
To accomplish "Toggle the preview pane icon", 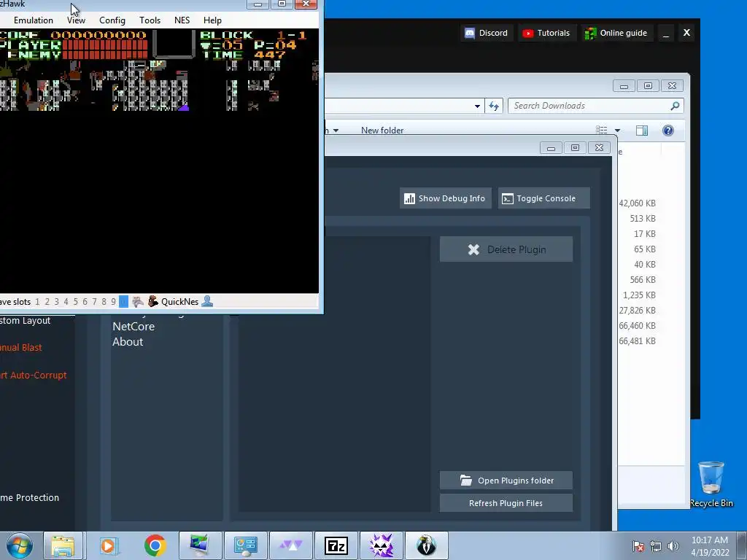I will pos(642,131).
